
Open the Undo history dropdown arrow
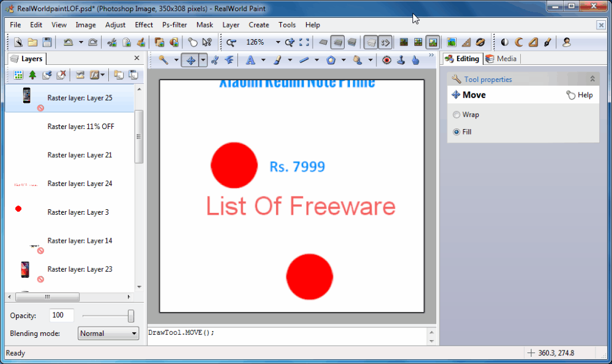click(x=81, y=42)
